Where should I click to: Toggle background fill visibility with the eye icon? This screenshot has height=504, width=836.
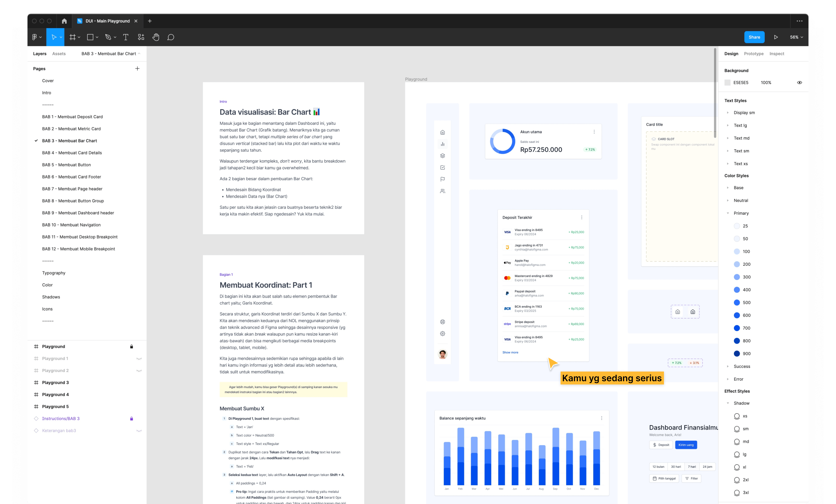[799, 82]
